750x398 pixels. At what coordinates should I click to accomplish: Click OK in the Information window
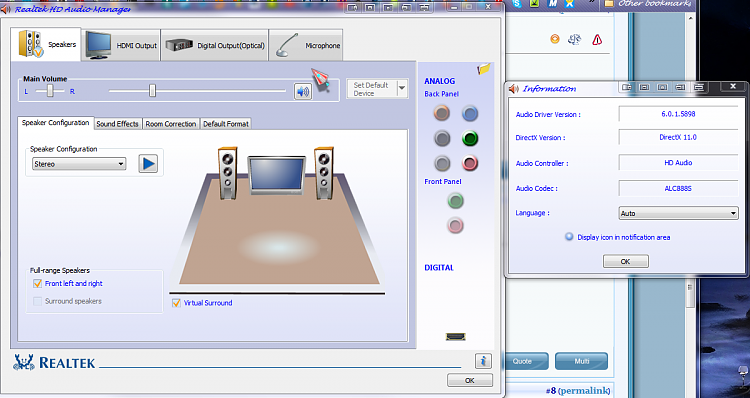point(626,261)
